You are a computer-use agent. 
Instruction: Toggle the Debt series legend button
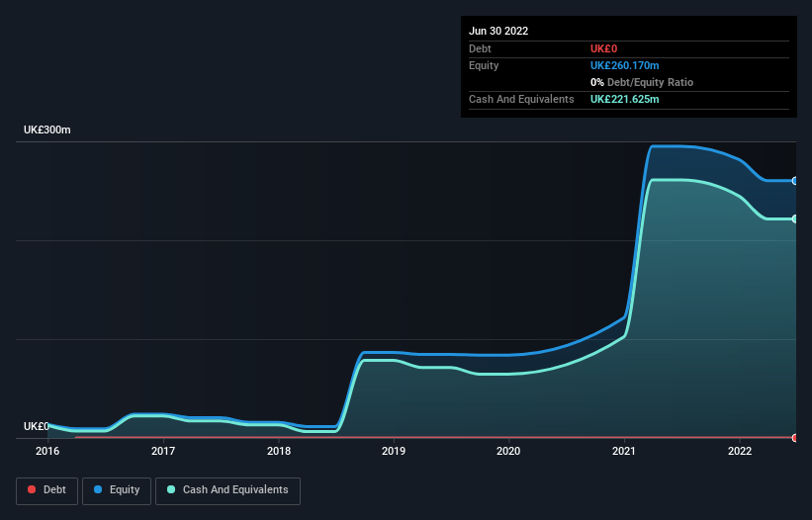pos(46,490)
